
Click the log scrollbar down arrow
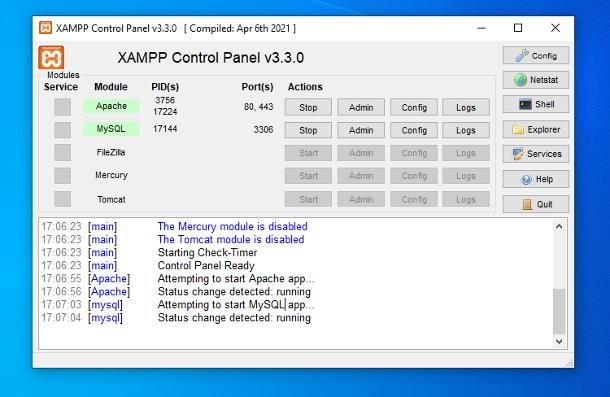coord(559,341)
